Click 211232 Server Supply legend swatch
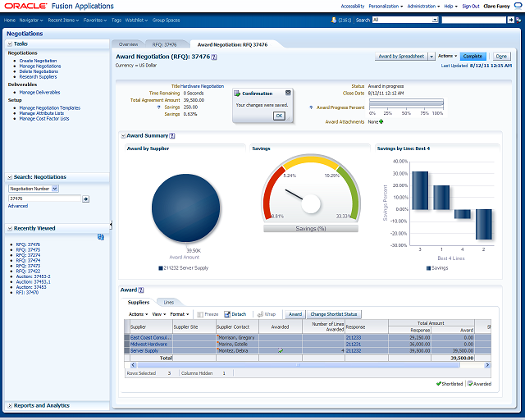Viewport: 525px width, 420px height. (x=161, y=268)
